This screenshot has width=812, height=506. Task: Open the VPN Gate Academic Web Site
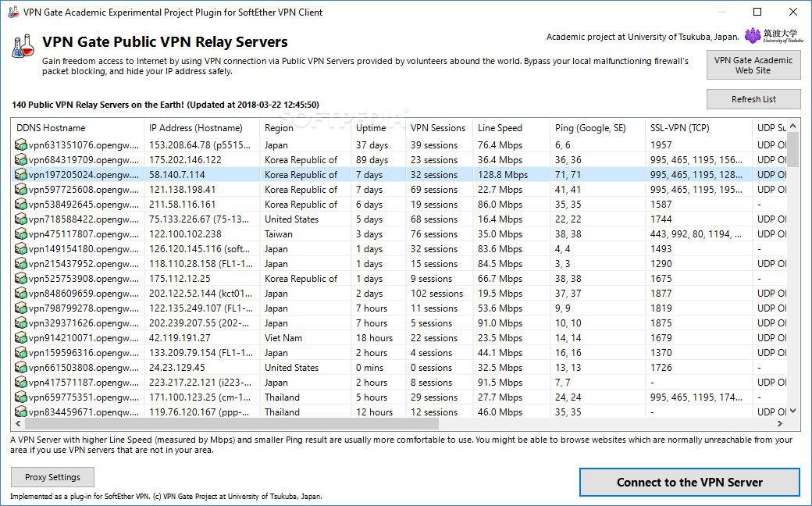click(x=753, y=66)
